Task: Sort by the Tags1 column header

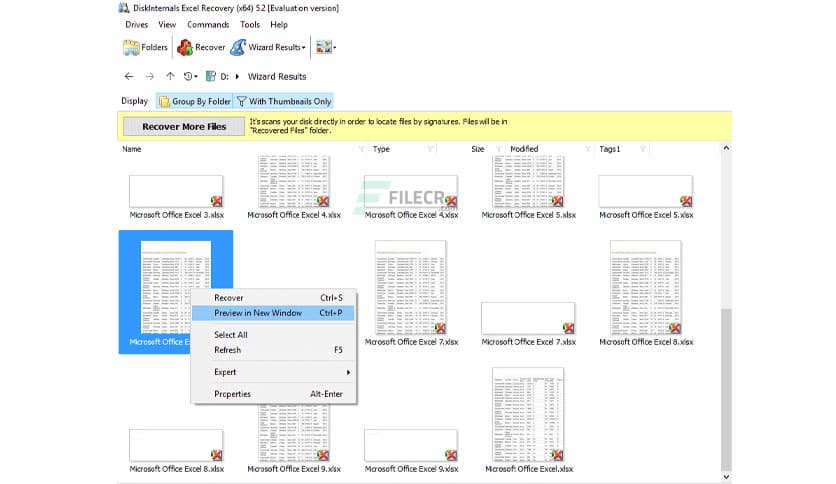Action: 609,149
